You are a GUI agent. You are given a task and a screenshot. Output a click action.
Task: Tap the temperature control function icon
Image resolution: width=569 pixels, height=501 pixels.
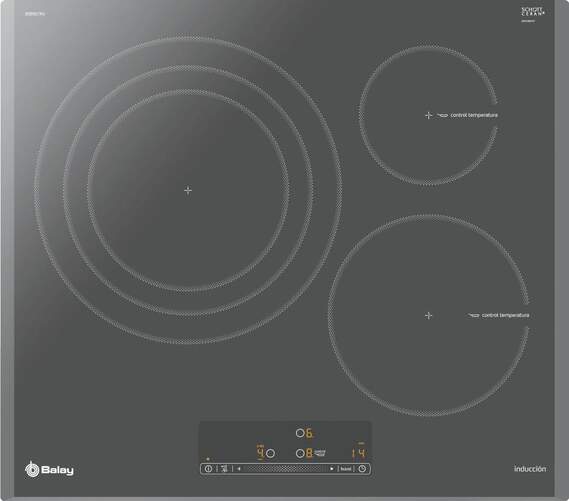pos(224,469)
